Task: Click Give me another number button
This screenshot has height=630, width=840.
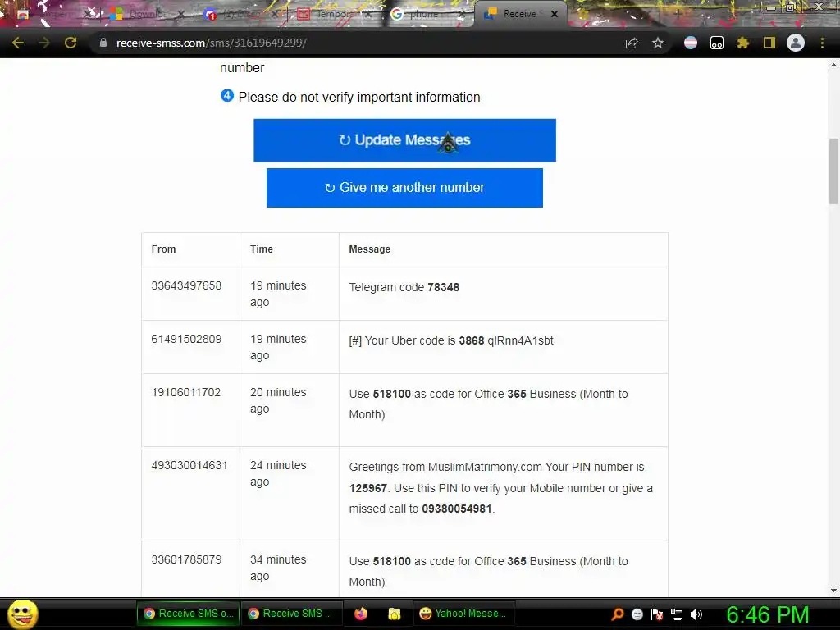Action: 404,188
